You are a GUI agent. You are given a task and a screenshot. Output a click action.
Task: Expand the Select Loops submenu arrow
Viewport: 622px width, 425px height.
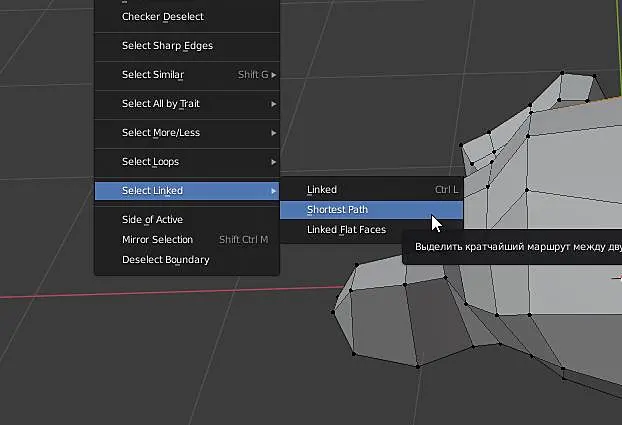click(x=274, y=162)
